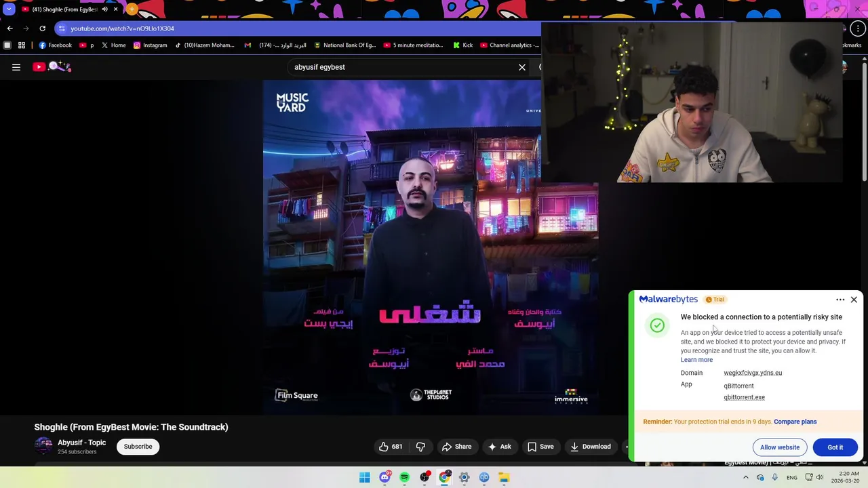The image size is (868, 488).
Task: Open OBS Studio from the taskbar
Action: [425, 477]
